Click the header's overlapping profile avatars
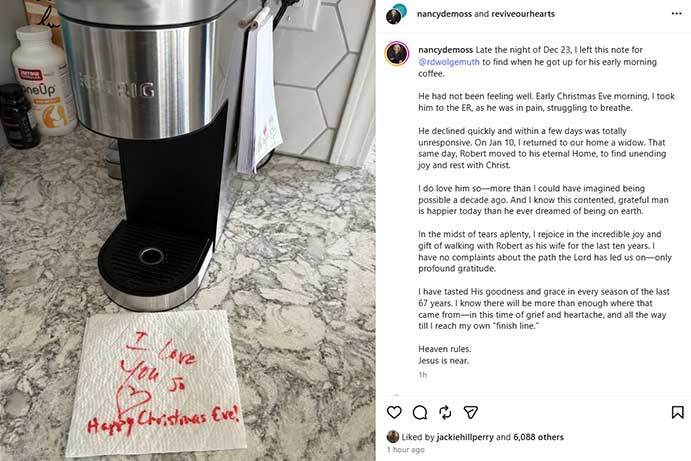The image size is (691, 461). pyautogui.click(x=396, y=14)
